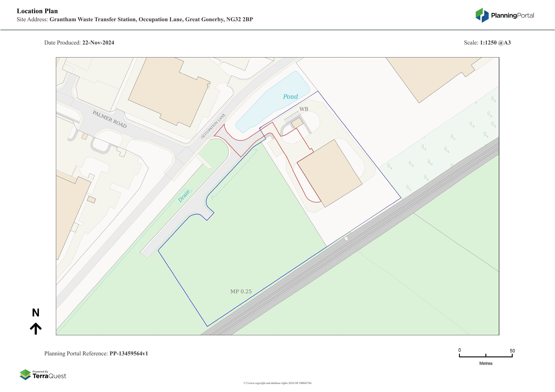
Task: Click reference PP-13459564v1
Action: (x=129, y=354)
